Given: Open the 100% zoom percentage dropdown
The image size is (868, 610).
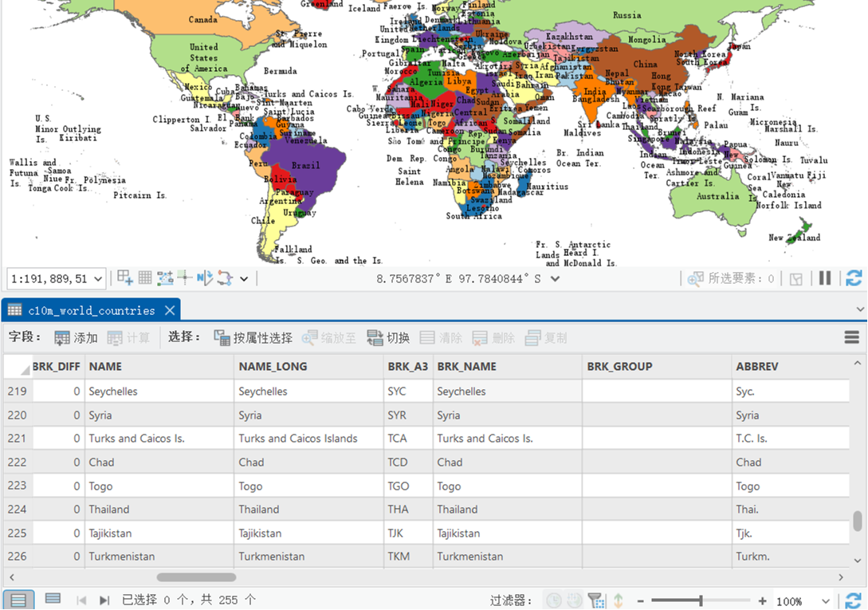Looking at the screenshot, I should [x=826, y=601].
